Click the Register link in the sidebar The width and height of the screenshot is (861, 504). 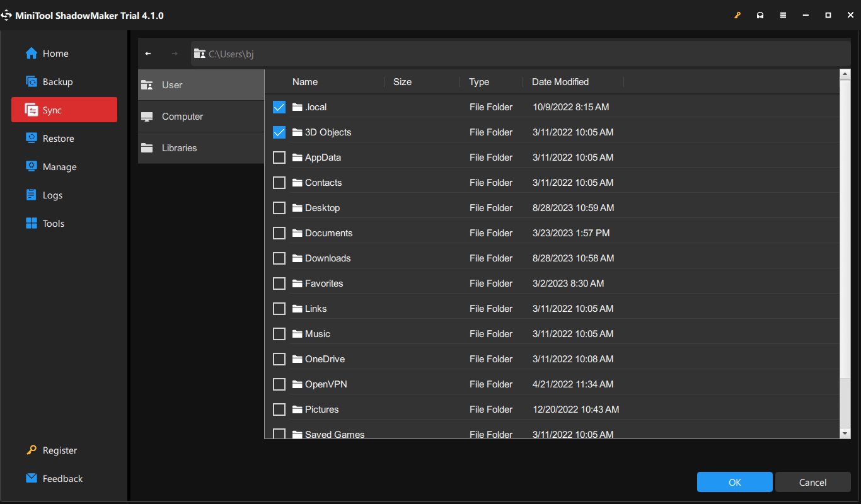coord(57,450)
